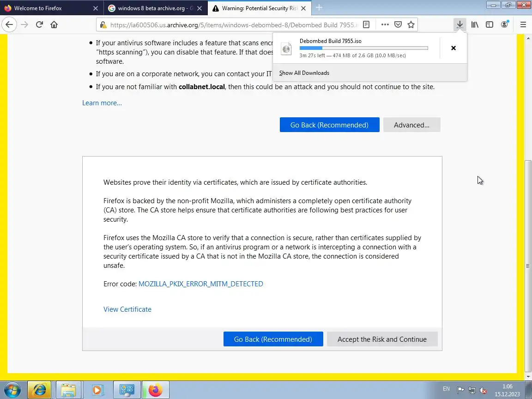Show site information via the lock warning icon
This screenshot has height=399, width=532.
(x=103, y=25)
